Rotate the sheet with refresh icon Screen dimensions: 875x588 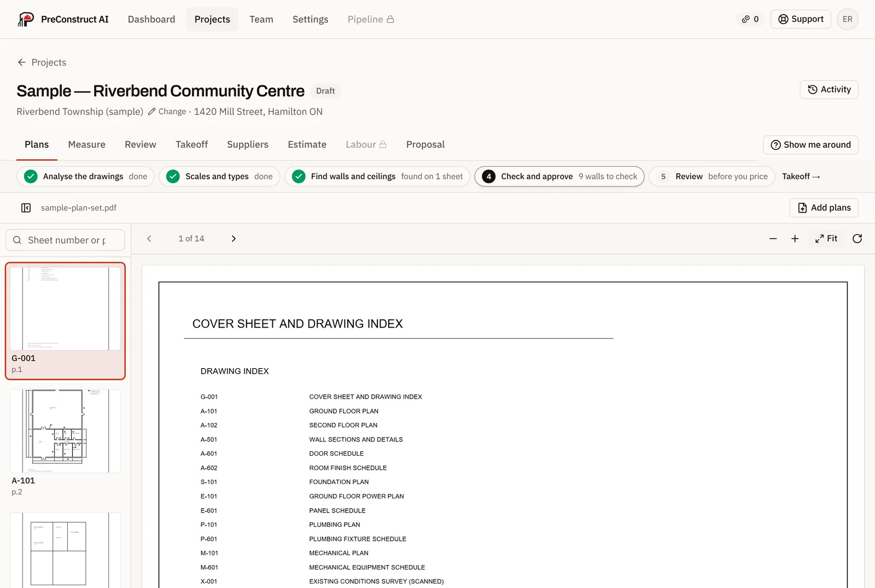click(x=857, y=238)
